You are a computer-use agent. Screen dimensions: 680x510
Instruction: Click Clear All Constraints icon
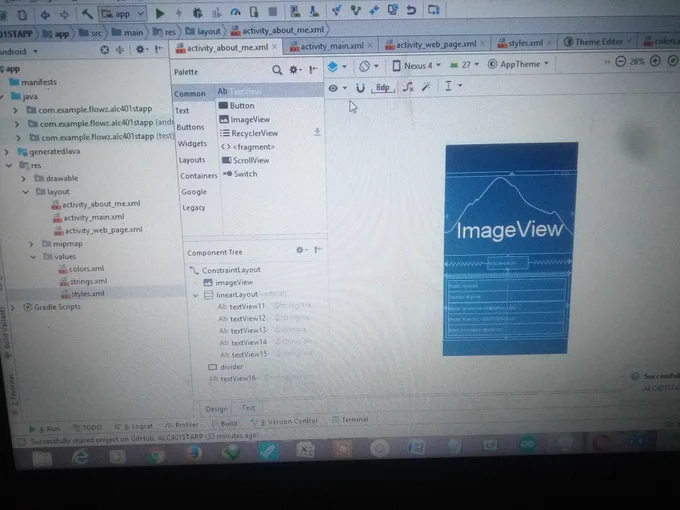(x=408, y=87)
